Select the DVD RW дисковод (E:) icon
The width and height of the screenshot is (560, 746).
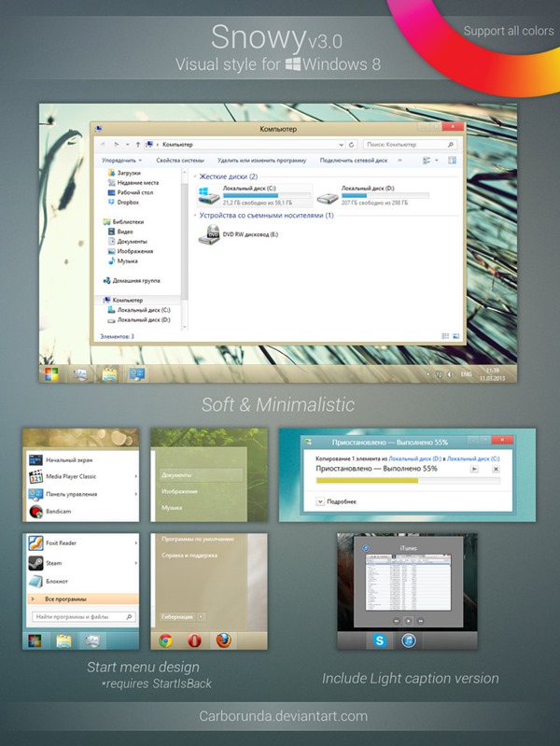tap(209, 234)
